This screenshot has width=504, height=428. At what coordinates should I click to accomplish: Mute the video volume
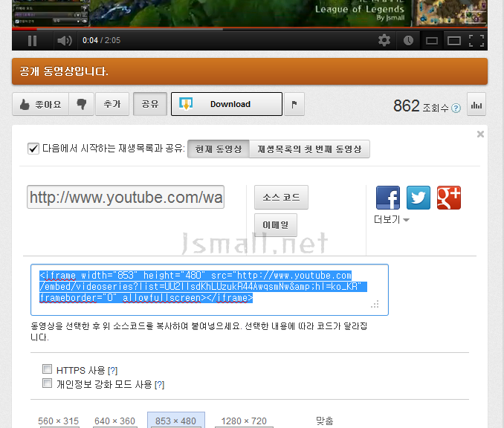[65, 41]
